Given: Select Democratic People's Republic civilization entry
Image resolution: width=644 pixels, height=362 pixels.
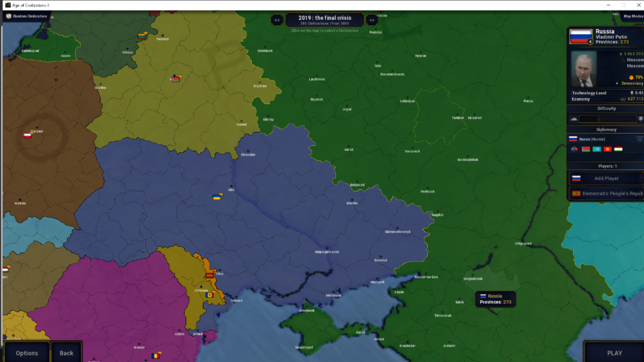Looking at the screenshot, I should pyautogui.click(x=606, y=193).
